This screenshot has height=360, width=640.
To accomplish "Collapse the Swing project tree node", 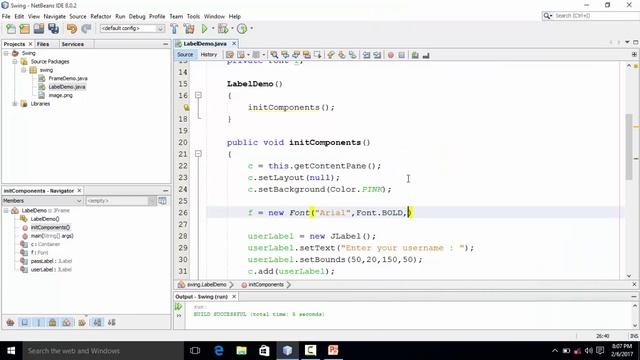I will point(6,53).
